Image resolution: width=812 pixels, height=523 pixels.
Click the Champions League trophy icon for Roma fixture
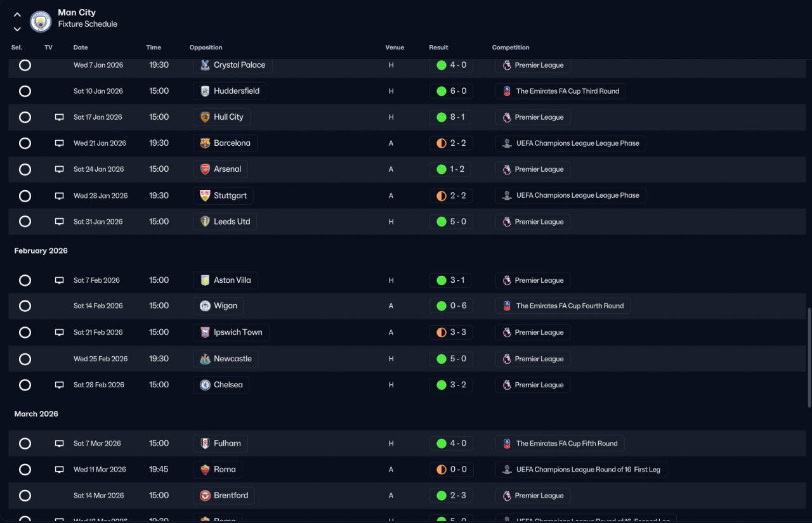[507, 470]
